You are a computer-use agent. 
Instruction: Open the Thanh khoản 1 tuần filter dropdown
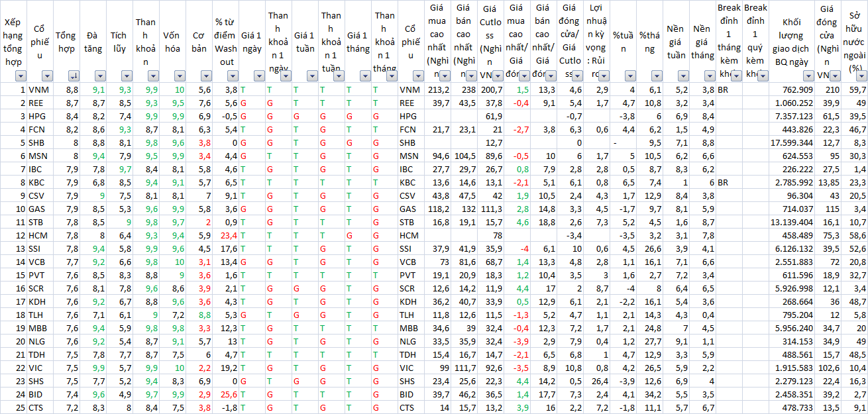pos(339,76)
